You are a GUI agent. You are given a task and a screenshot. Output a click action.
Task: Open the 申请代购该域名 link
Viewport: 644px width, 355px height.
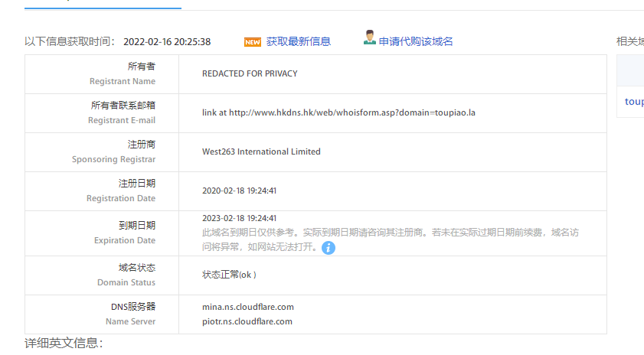coord(416,41)
